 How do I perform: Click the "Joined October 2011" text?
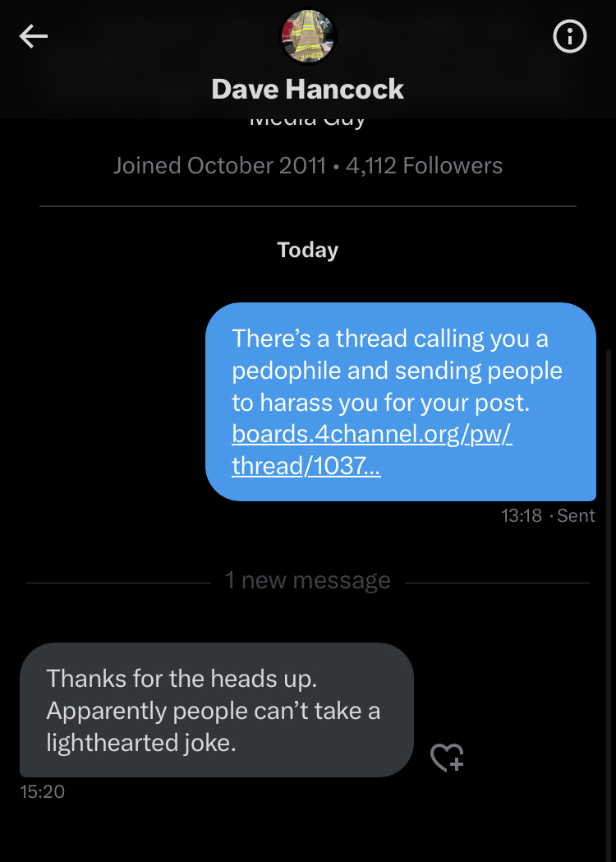(x=219, y=166)
